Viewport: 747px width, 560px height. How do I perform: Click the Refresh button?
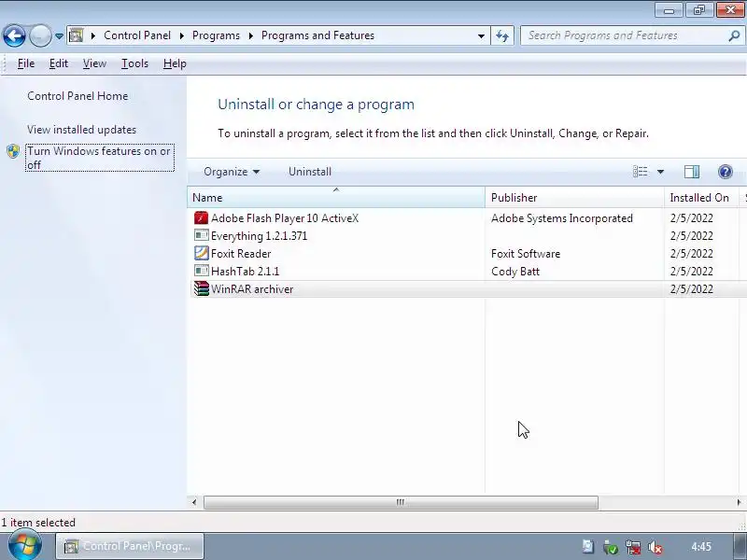[x=502, y=35]
